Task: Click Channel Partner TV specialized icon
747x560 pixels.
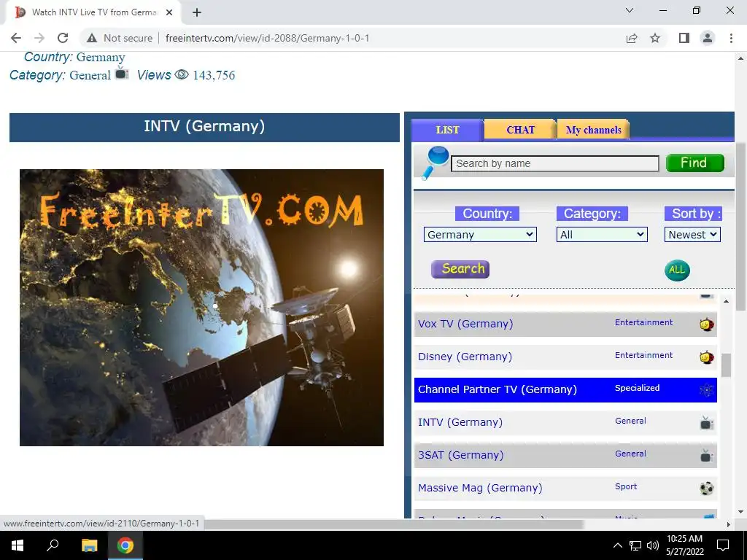Action: [706, 390]
